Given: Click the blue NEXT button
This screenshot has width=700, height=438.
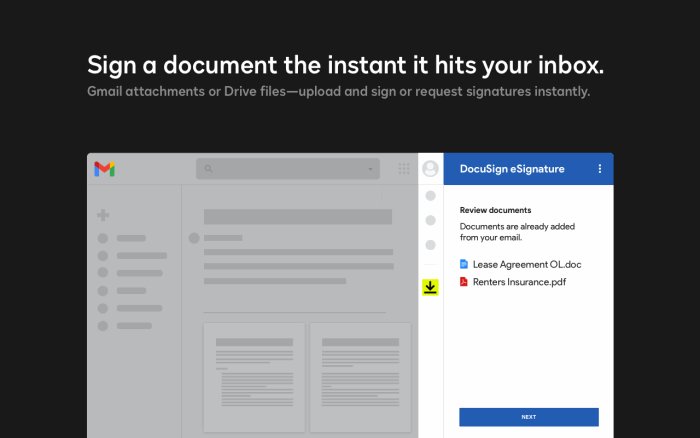Looking at the screenshot, I should (x=529, y=417).
